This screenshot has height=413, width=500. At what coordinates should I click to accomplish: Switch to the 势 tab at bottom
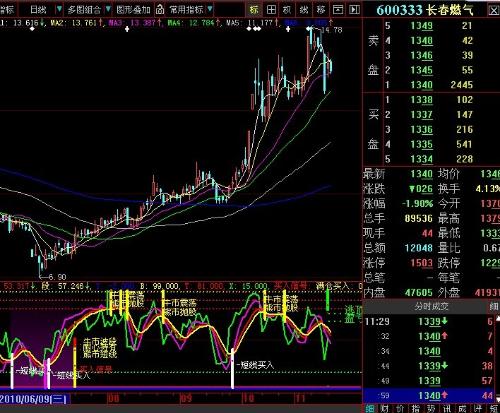point(432,409)
